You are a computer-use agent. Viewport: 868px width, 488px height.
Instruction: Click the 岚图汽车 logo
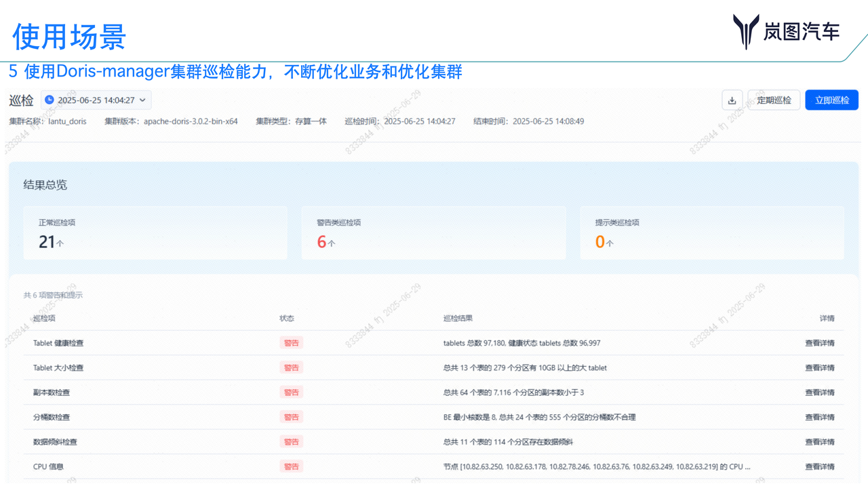[x=785, y=30]
